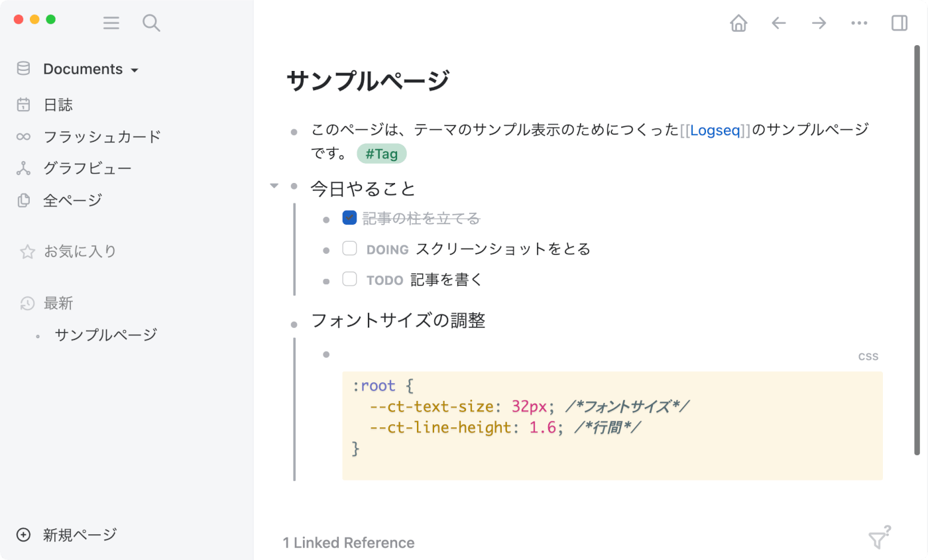Image resolution: width=928 pixels, height=560 pixels.
Task: Open the hamburger menu
Action: [111, 23]
